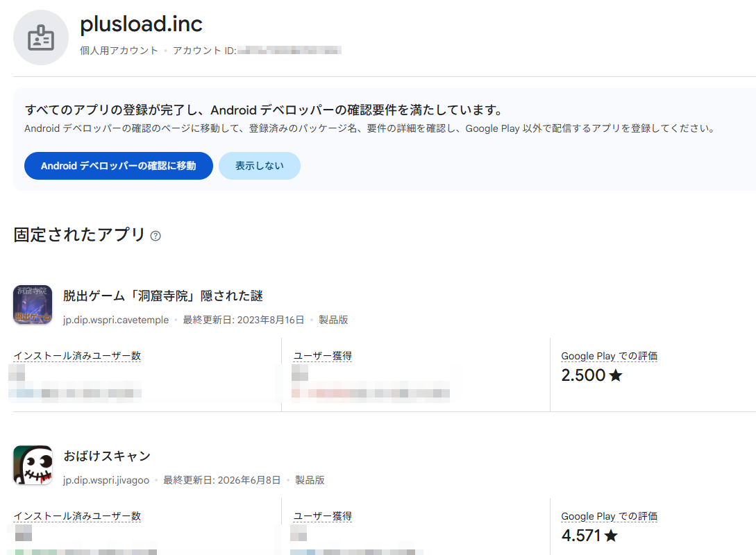Click the 4.571 star rating value
Viewport: 756px width, 555px height.
click(581, 536)
